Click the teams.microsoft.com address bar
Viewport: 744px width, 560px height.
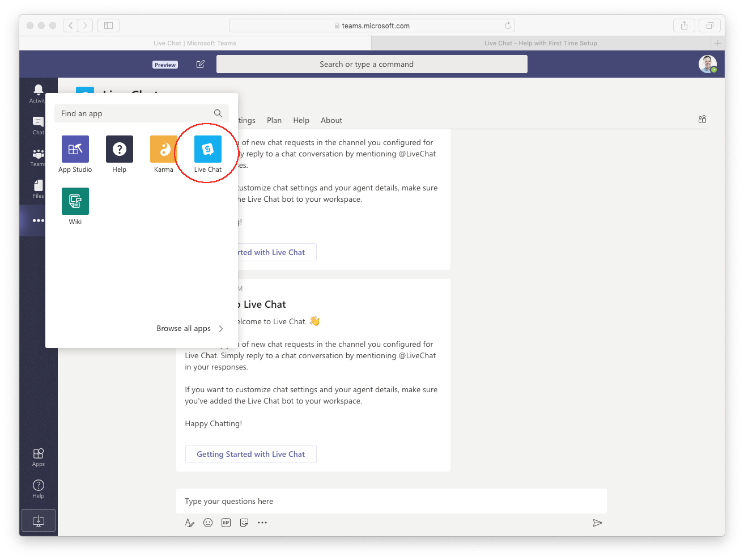(372, 26)
